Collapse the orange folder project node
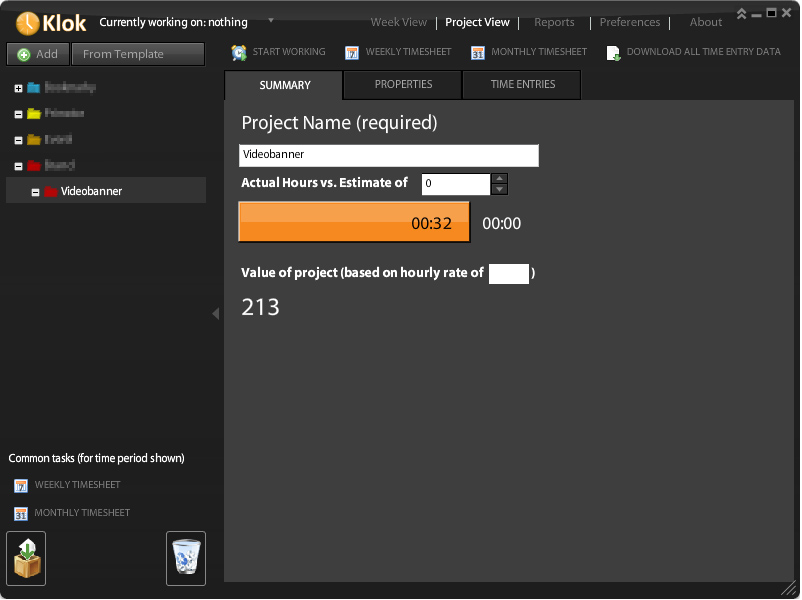The width and height of the screenshot is (802, 600). point(18,140)
